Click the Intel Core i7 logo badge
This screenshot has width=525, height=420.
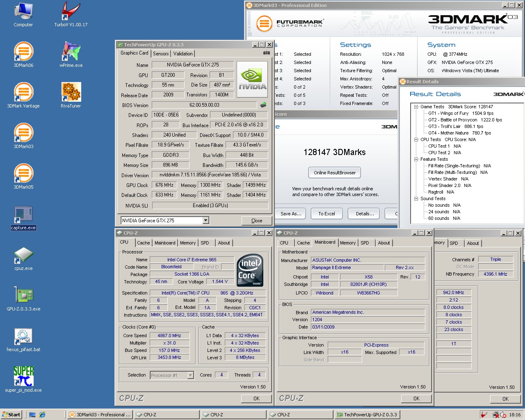click(250, 270)
